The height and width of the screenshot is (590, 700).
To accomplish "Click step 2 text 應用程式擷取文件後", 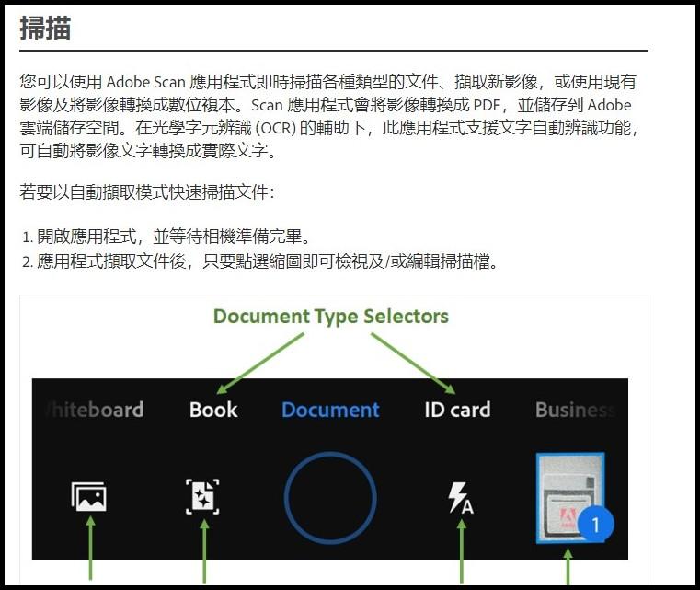I will click(x=111, y=261).
